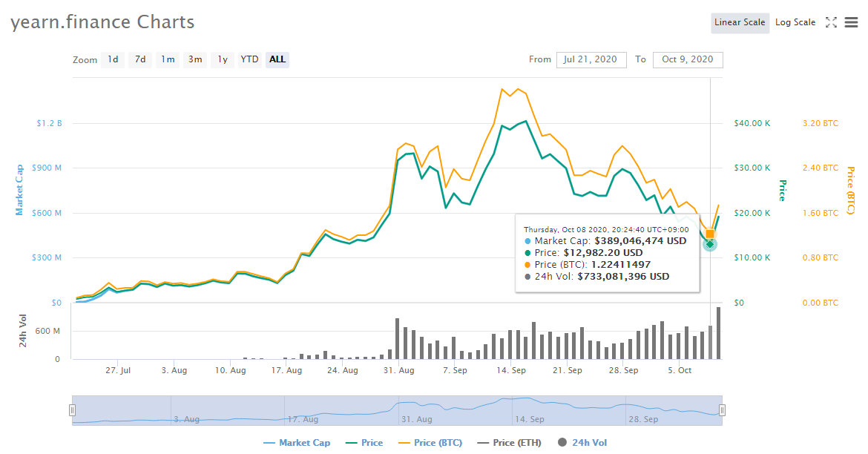The height and width of the screenshot is (454, 868).
Task: Click the $300 M market cap label
Action: coord(47,257)
